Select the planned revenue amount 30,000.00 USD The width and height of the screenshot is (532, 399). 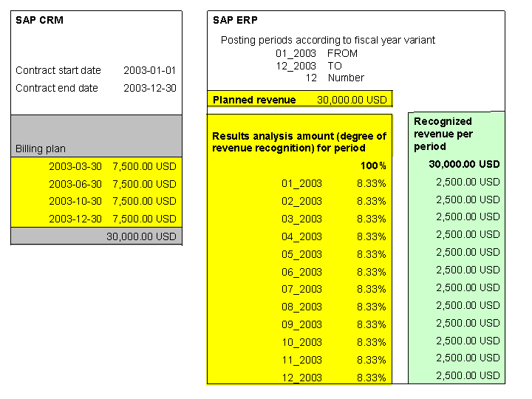(352, 100)
